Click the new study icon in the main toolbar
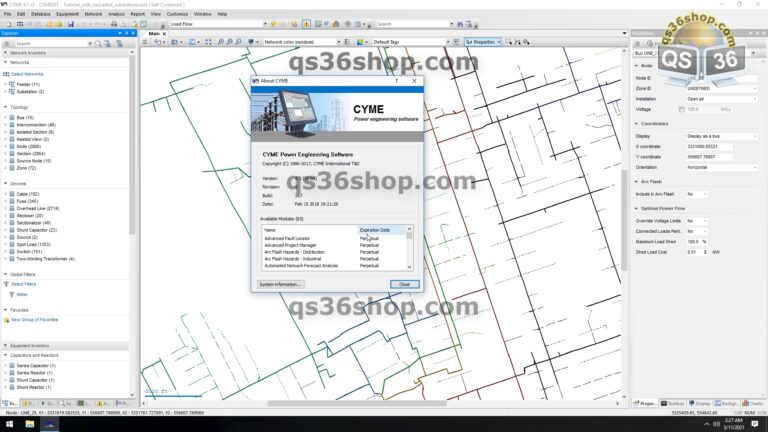 (x=8, y=24)
